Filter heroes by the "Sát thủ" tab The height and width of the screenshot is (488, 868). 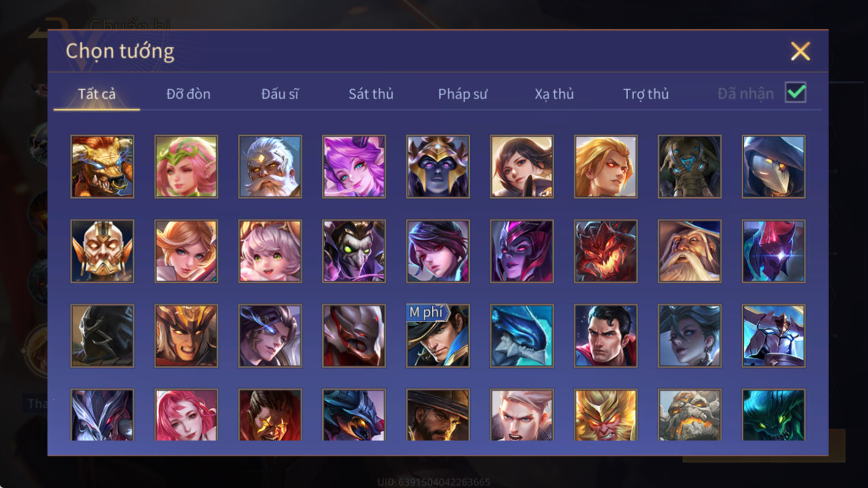(x=371, y=94)
